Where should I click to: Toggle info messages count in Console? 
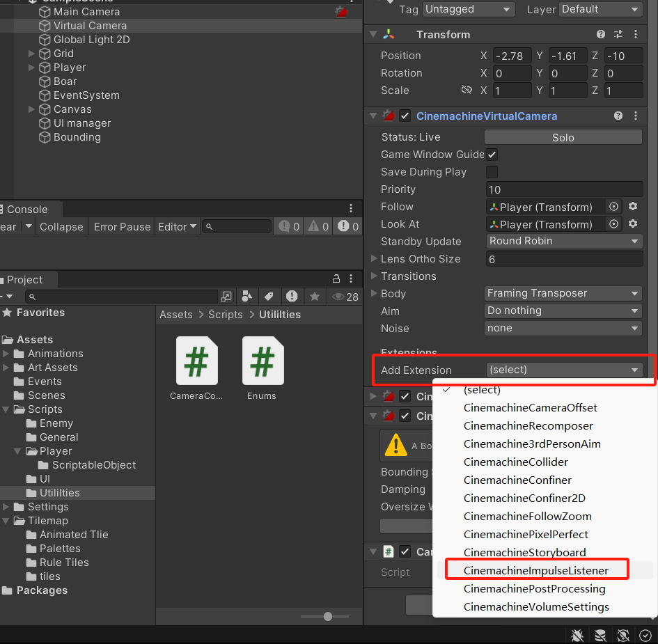[x=289, y=226]
